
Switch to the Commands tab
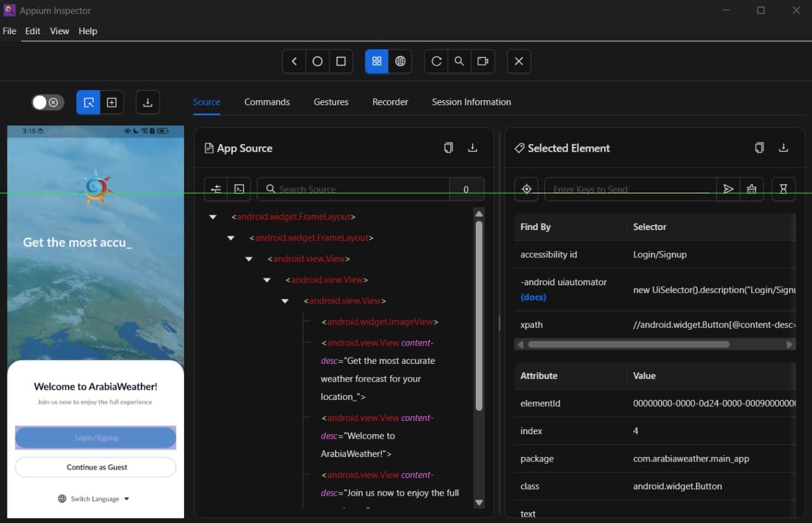coord(267,102)
